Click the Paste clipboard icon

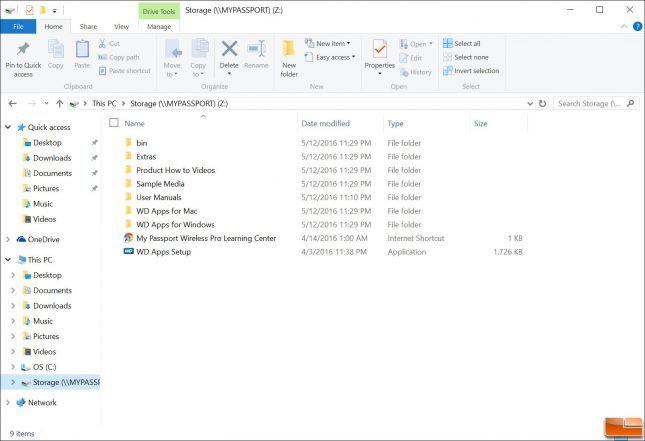point(82,49)
